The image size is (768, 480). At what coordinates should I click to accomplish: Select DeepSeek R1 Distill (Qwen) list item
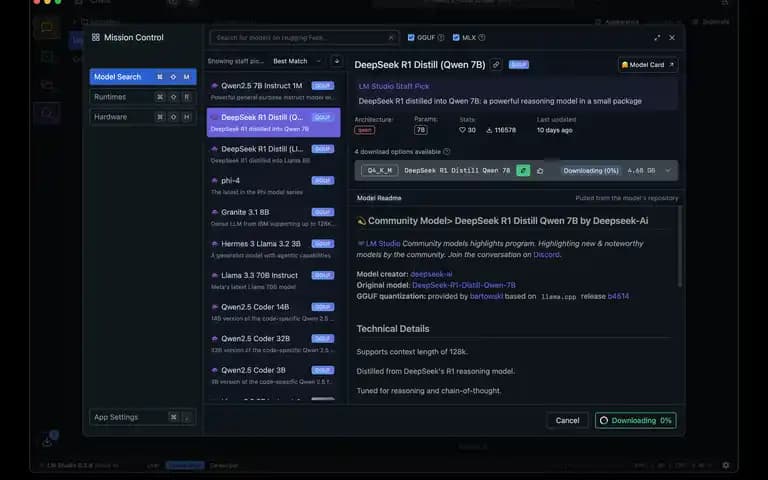pyautogui.click(x=273, y=122)
